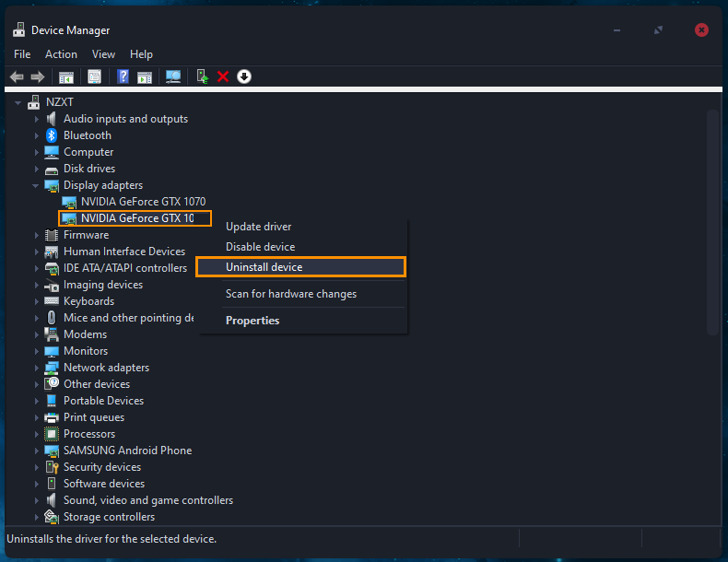Select IDE ATA/ATAPI controllers category
Viewport: 728px width, 562px height.
coord(125,268)
